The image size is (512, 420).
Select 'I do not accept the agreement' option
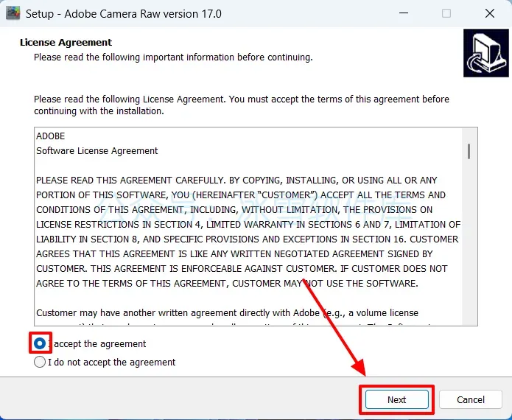(40, 362)
